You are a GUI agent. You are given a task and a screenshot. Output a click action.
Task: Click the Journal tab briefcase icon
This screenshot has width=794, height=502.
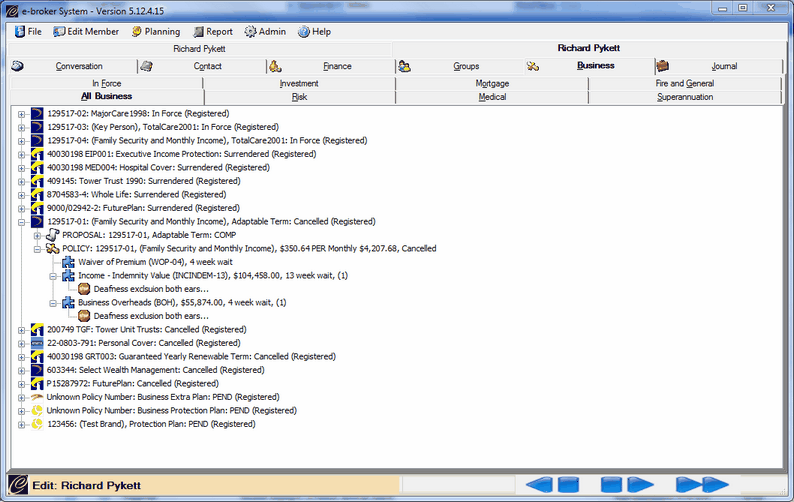(662, 66)
